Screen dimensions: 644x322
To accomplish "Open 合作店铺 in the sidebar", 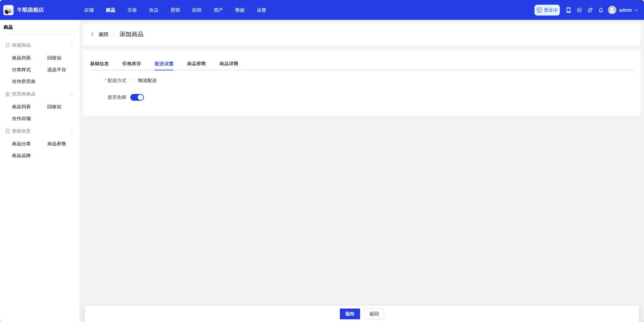I will (21, 119).
